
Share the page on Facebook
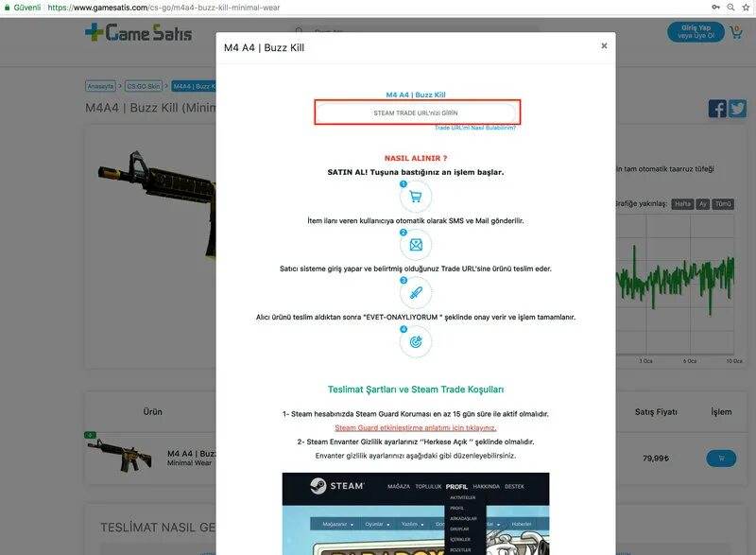coord(717,109)
